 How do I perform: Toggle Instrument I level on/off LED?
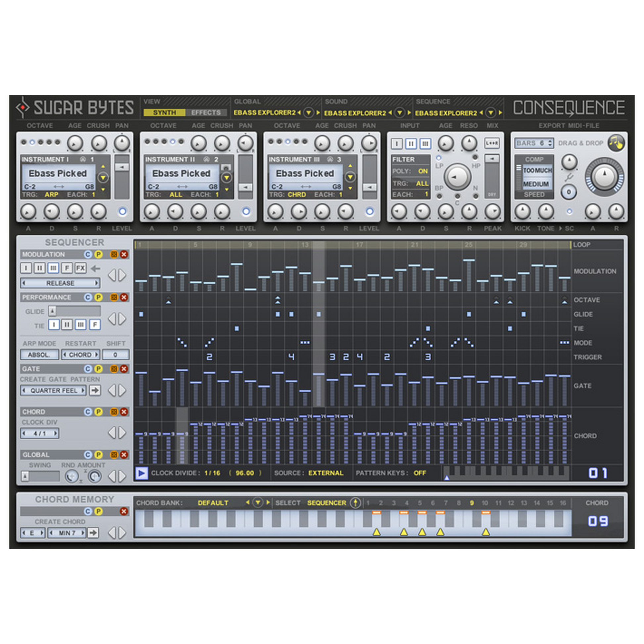pyautogui.click(x=122, y=211)
